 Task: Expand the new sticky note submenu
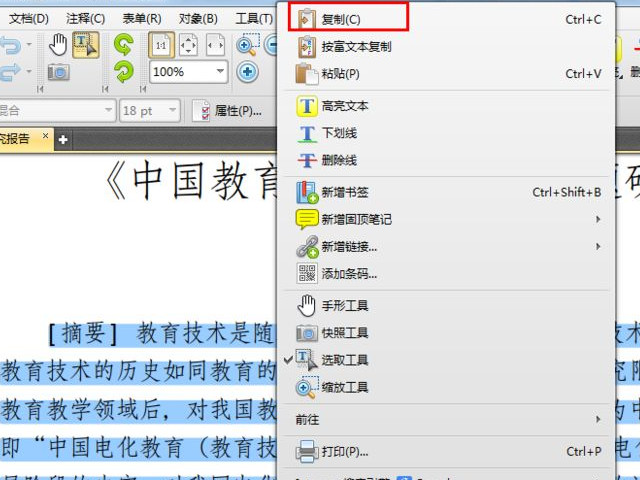448,219
